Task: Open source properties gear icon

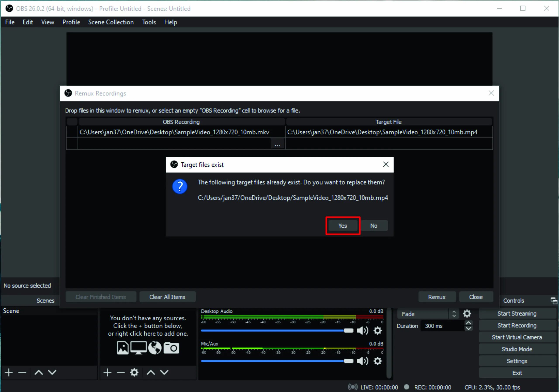Action: (x=134, y=372)
